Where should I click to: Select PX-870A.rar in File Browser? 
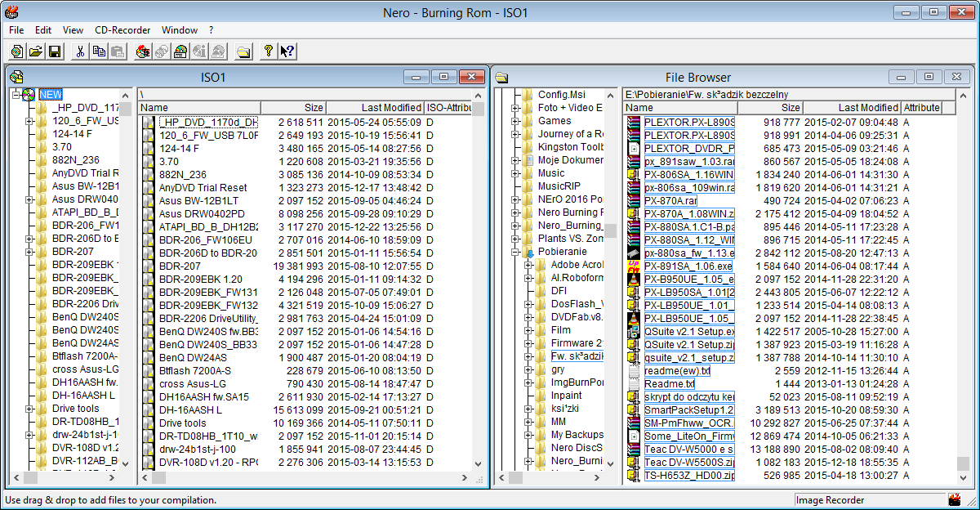670,201
